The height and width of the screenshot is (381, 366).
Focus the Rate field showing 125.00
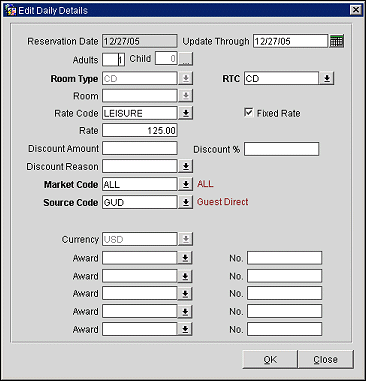click(x=140, y=130)
